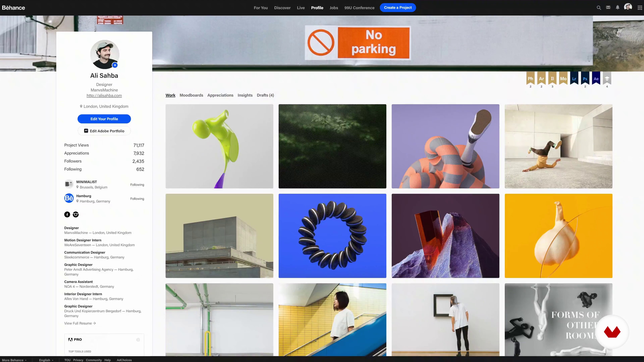Viewport: 644px width, 362px height.
Task: Open the AdChoices footer link
Action: pos(124,360)
